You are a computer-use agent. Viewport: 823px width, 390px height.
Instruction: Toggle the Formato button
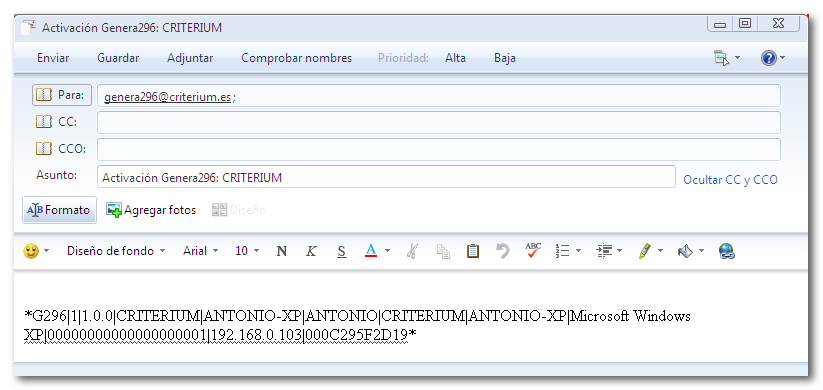(x=59, y=210)
